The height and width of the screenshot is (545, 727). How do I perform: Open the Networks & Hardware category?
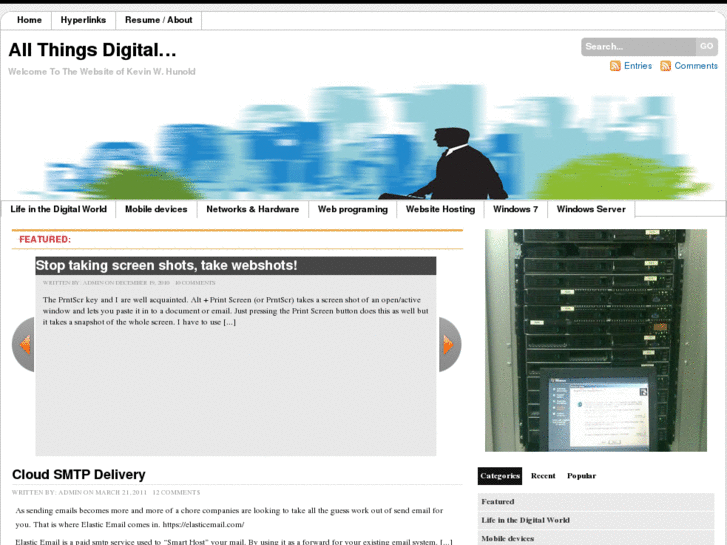click(253, 209)
